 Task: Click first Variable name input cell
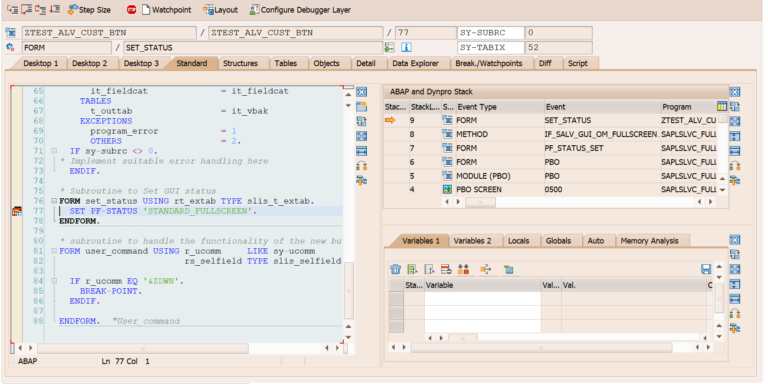pyautogui.click(x=482, y=299)
